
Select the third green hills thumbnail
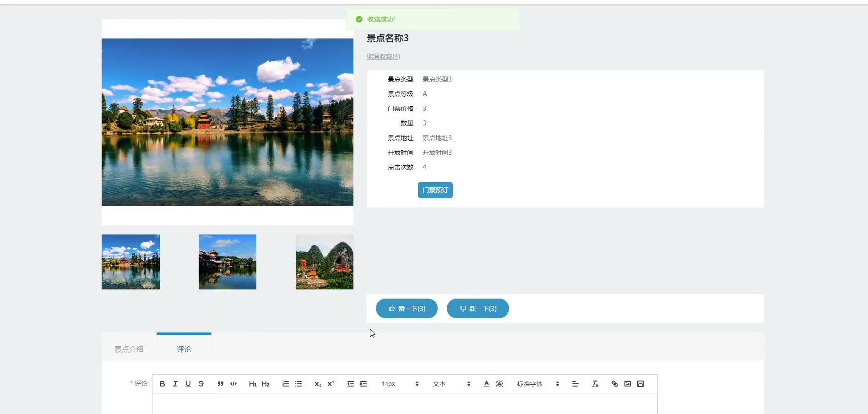(x=325, y=262)
